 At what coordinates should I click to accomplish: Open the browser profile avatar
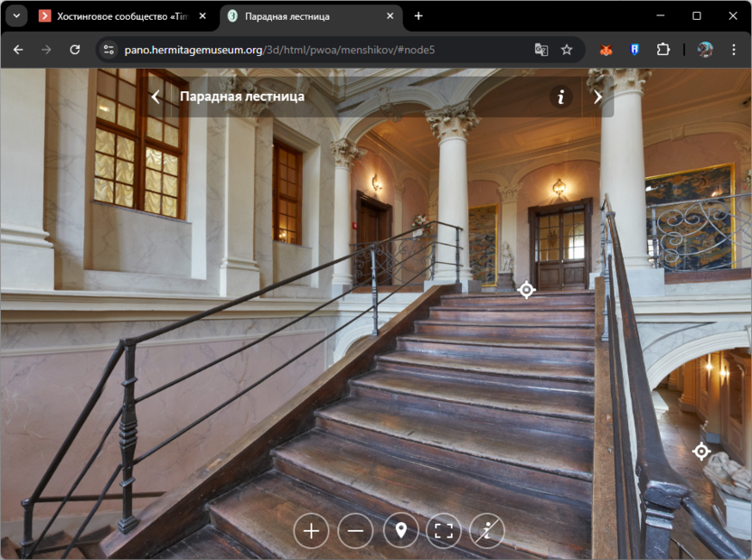coord(705,50)
